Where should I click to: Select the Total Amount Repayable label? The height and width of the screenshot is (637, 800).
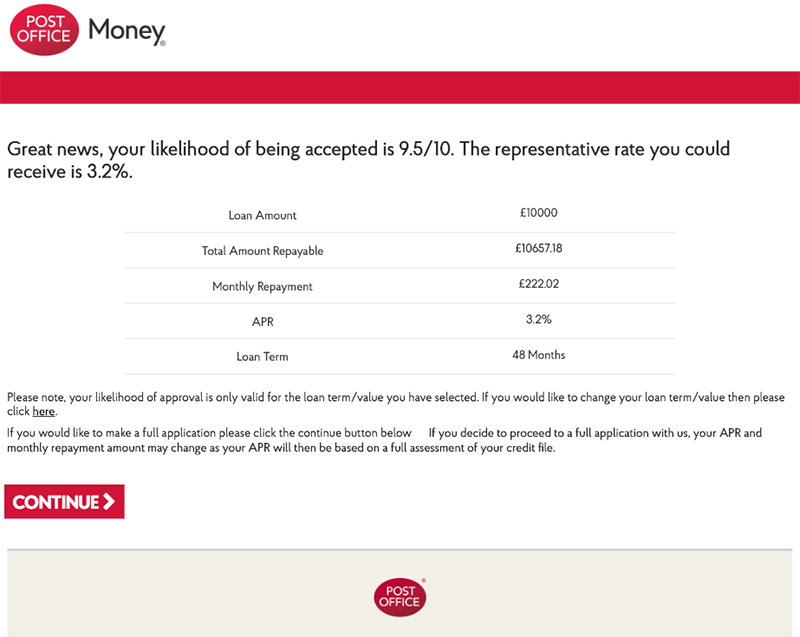click(262, 251)
